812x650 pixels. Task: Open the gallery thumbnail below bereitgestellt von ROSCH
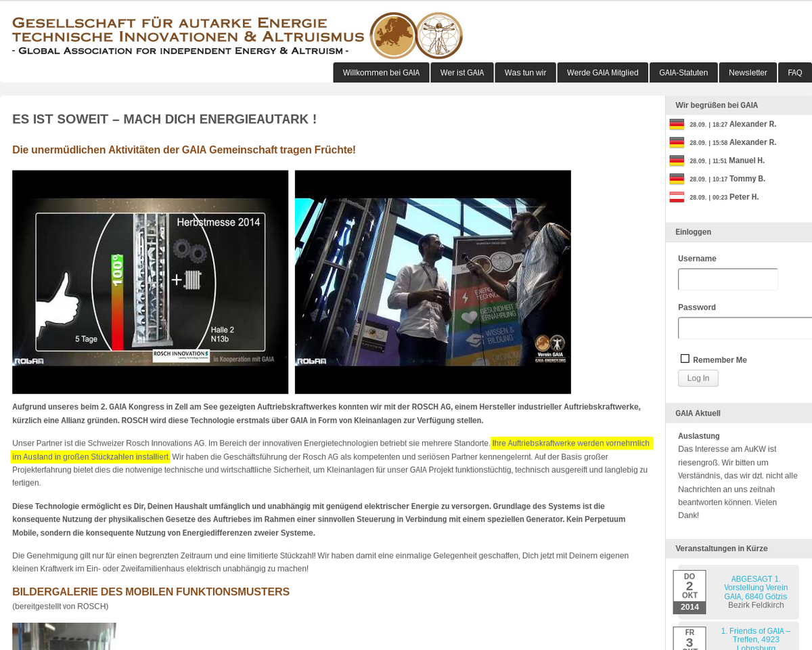64,636
